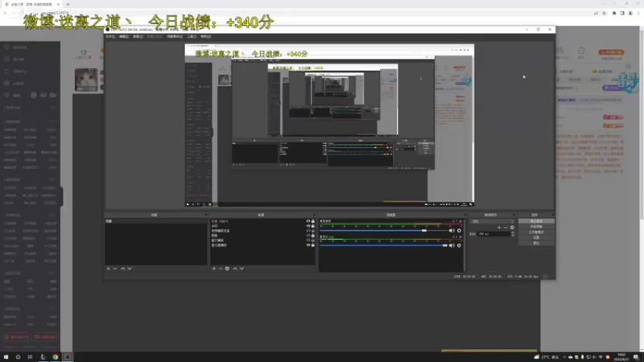Image resolution: width=644 pixels, height=362 pixels.
Task: Toggle visibility of 图像 source
Action: (x=308, y=236)
